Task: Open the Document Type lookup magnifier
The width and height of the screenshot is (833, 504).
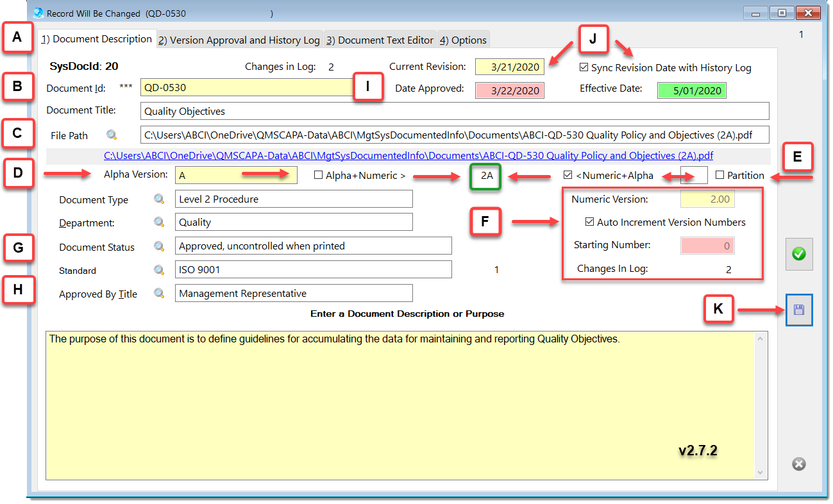Action: click(159, 199)
